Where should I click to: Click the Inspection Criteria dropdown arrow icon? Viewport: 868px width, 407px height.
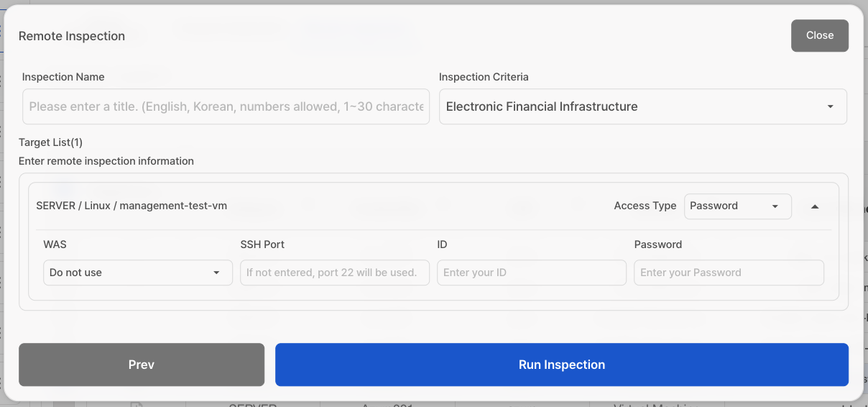point(830,106)
